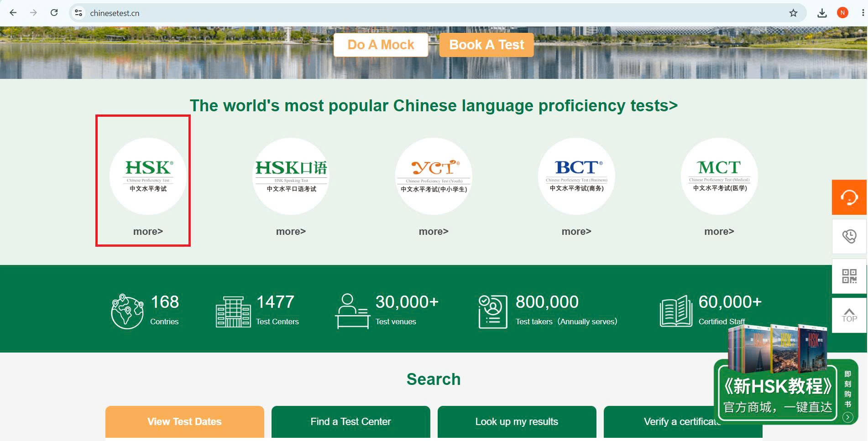
Task: Click the ID document icon beside 800,000
Action: pos(493,311)
